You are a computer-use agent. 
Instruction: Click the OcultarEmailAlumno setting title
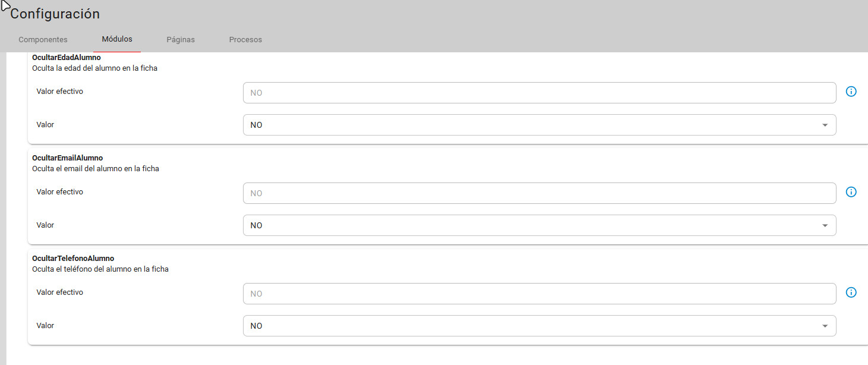68,158
